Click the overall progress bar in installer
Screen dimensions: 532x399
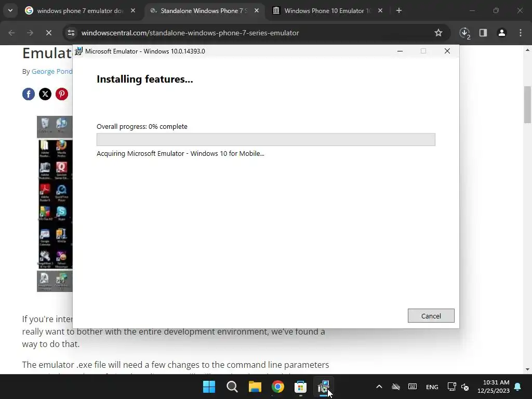point(265,139)
